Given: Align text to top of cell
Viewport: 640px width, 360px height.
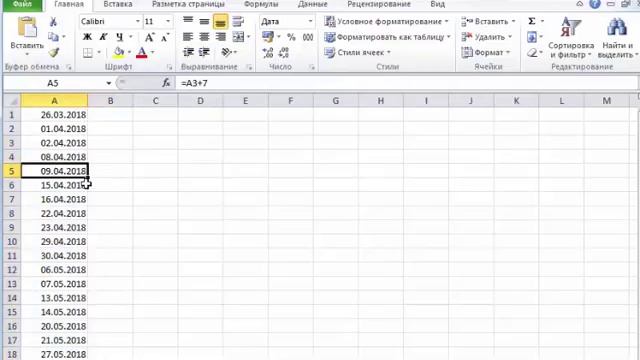Looking at the screenshot, I should pyautogui.click(x=188, y=21).
